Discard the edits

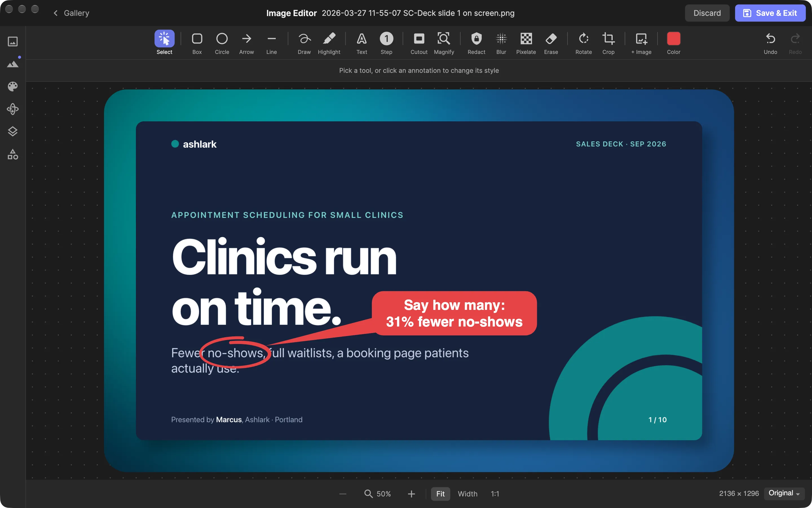pyautogui.click(x=707, y=13)
